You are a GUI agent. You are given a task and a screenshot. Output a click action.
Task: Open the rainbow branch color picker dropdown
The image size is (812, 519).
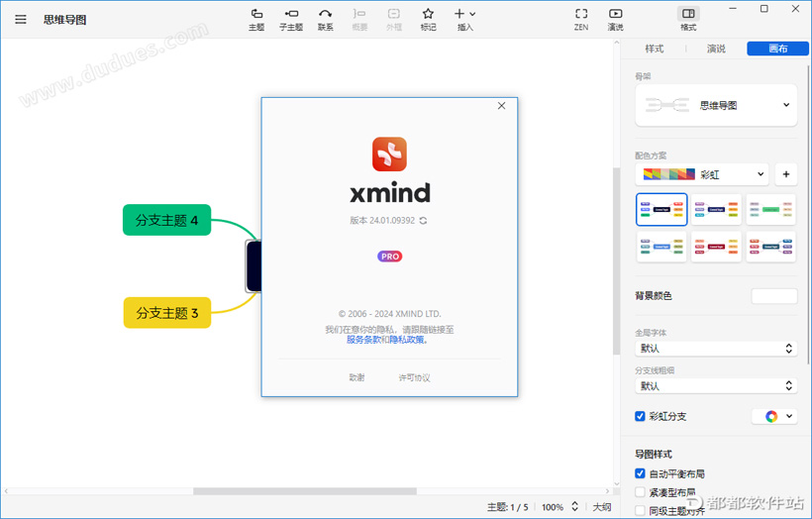(774, 416)
